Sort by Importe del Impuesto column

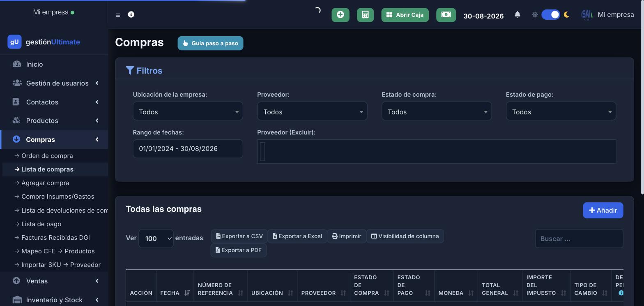pos(546,285)
